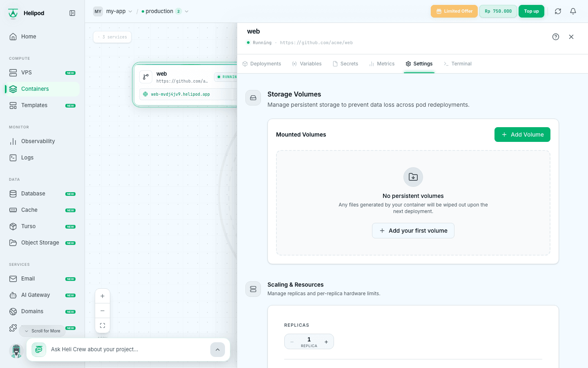Viewport: 588px width, 368px height.
Task: Switch to the Terminal tab
Action: (x=457, y=64)
